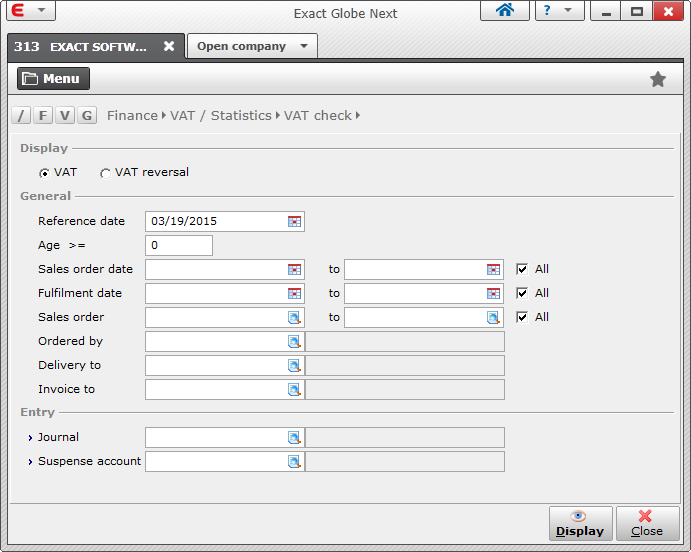Click the Sales order from field
This screenshot has width=691, height=552.
(x=225, y=317)
